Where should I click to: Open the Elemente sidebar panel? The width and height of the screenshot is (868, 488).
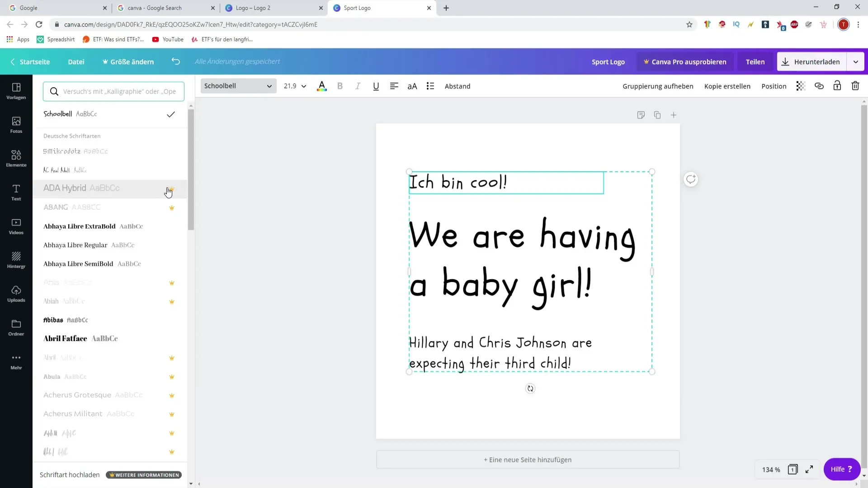click(x=16, y=159)
